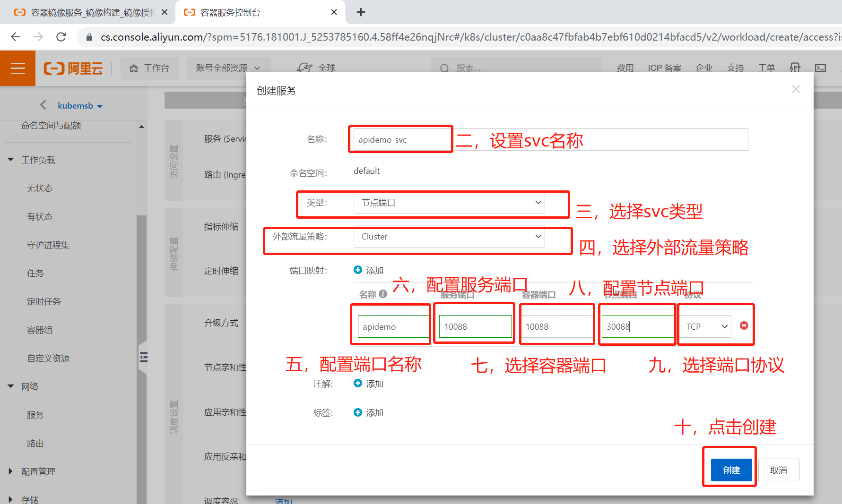Image resolution: width=842 pixels, height=504 pixels.
Task: Click the 取消 button
Action: pos(779,470)
